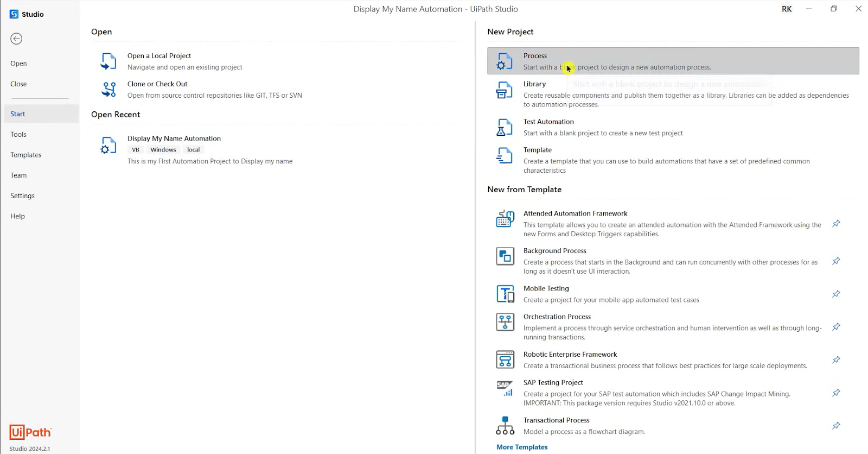Click the local tag on recent project

pos(194,150)
